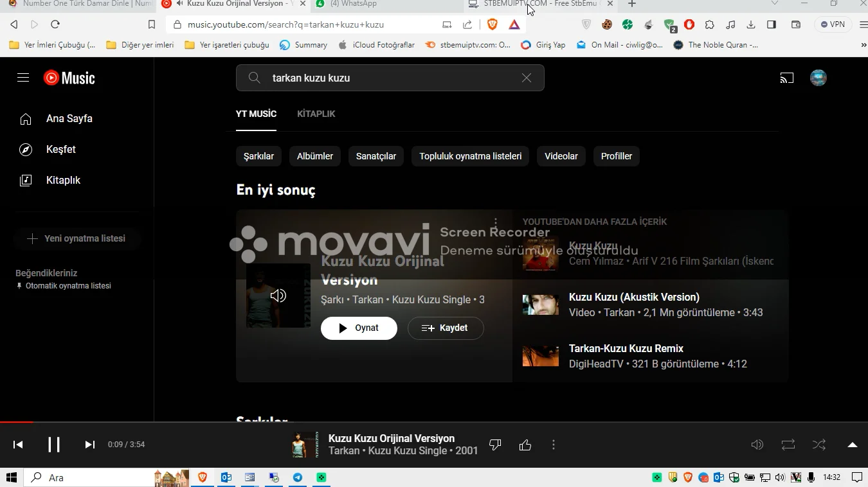This screenshot has height=487, width=868.
Task: Open the Beğendikleriniz playlist
Action: pyautogui.click(x=63, y=279)
